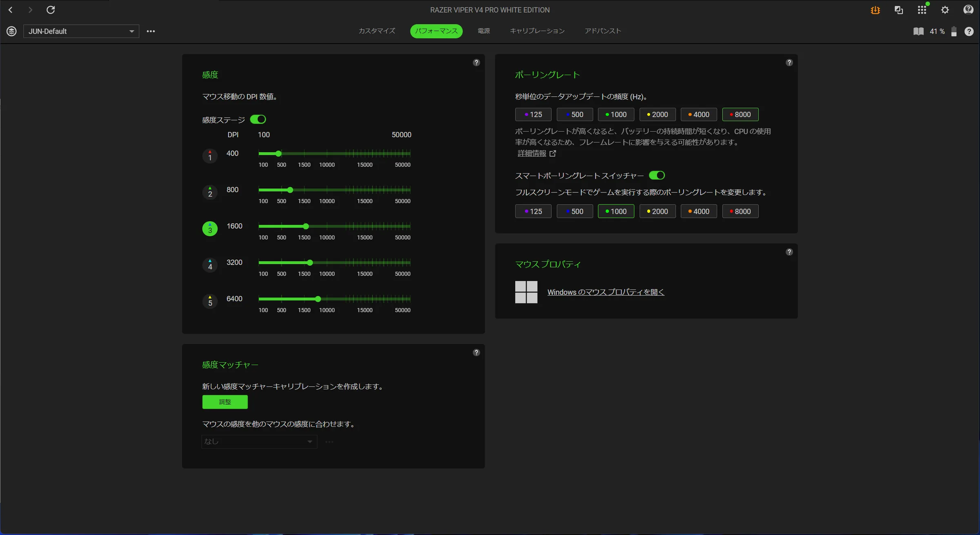Disable the 感度ステージ toggle

[x=258, y=119]
